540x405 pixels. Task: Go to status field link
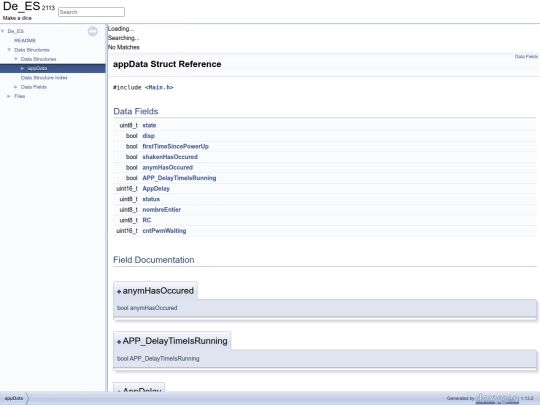click(x=151, y=199)
